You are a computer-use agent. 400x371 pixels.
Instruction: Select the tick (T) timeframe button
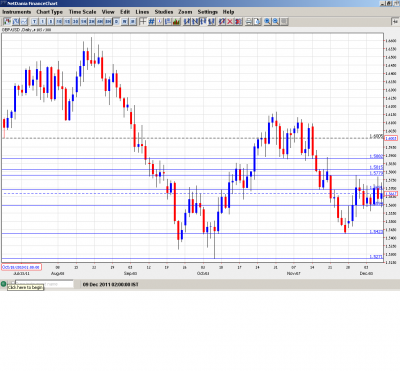click(x=34, y=22)
